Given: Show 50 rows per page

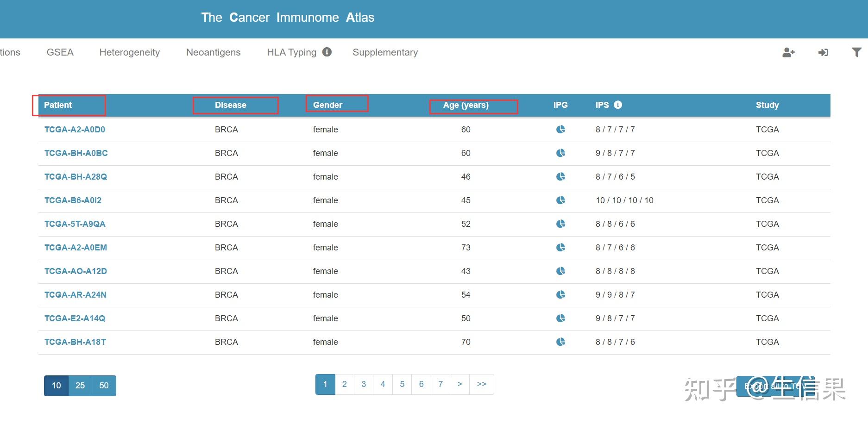Looking at the screenshot, I should [x=104, y=386].
